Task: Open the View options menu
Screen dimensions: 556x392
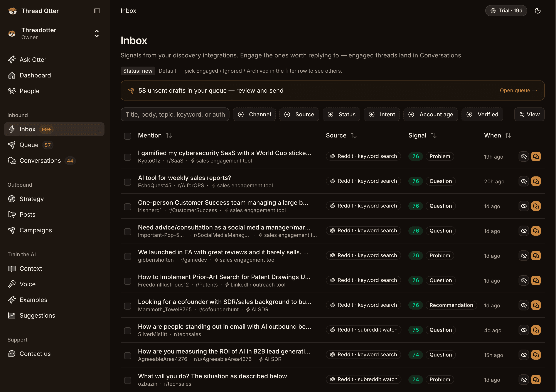Action: tap(529, 114)
